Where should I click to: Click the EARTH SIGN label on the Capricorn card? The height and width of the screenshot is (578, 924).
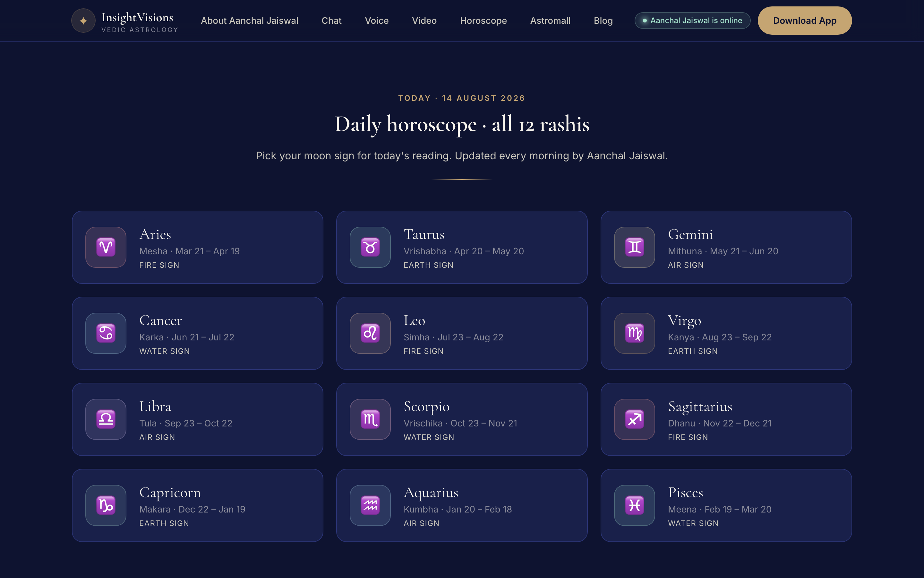[x=164, y=523]
